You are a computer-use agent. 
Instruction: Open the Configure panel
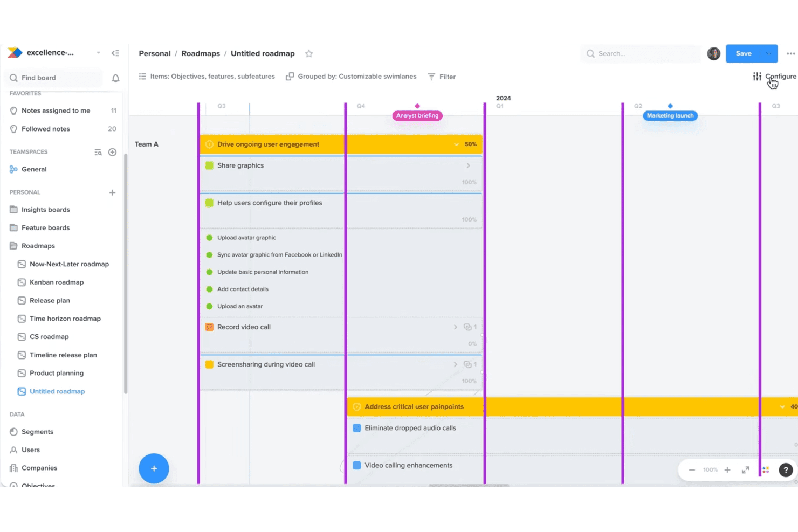point(774,77)
